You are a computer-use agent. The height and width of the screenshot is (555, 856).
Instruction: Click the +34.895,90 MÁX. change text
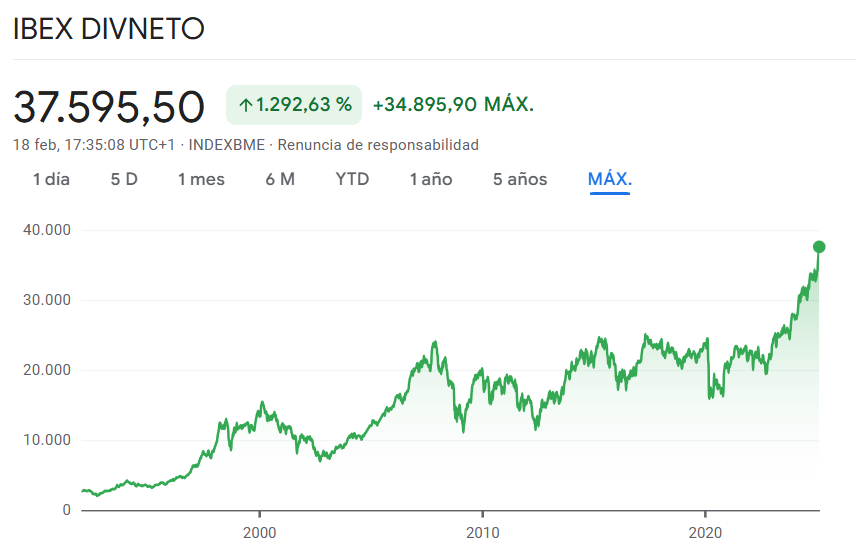453,104
